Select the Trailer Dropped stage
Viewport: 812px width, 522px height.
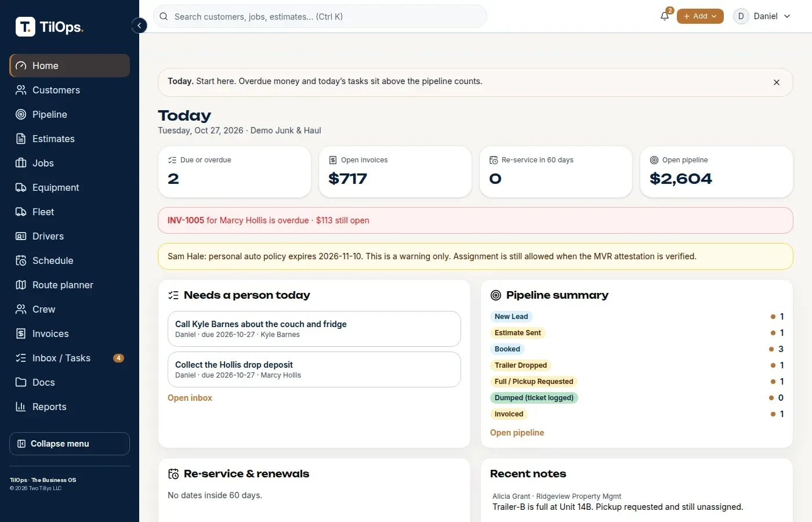[520, 365]
